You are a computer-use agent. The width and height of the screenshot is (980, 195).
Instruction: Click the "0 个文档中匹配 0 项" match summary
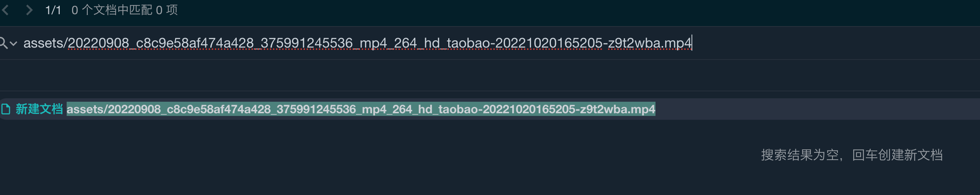point(125,10)
